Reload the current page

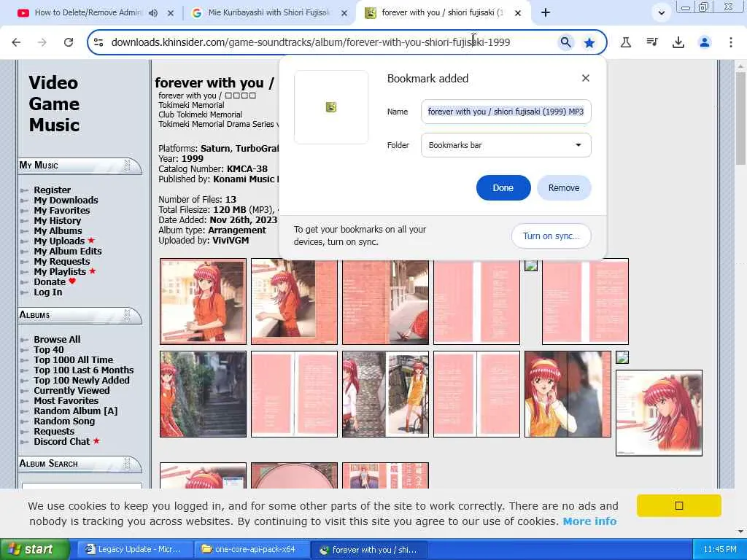click(x=69, y=42)
